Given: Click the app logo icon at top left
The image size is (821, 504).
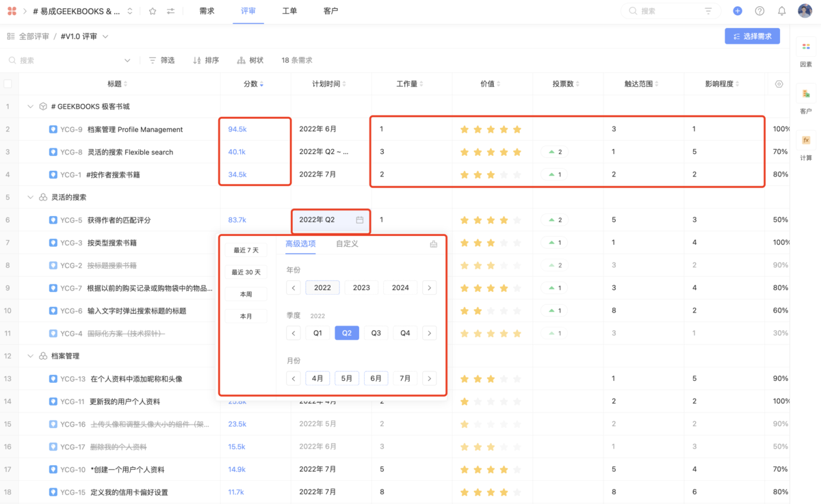Looking at the screenshot, I should click(12, 11).
